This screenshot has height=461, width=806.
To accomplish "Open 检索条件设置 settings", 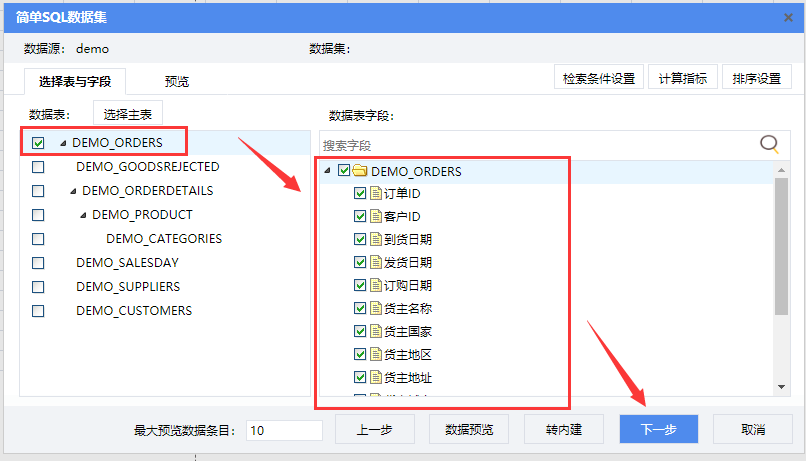I will 598,78.
